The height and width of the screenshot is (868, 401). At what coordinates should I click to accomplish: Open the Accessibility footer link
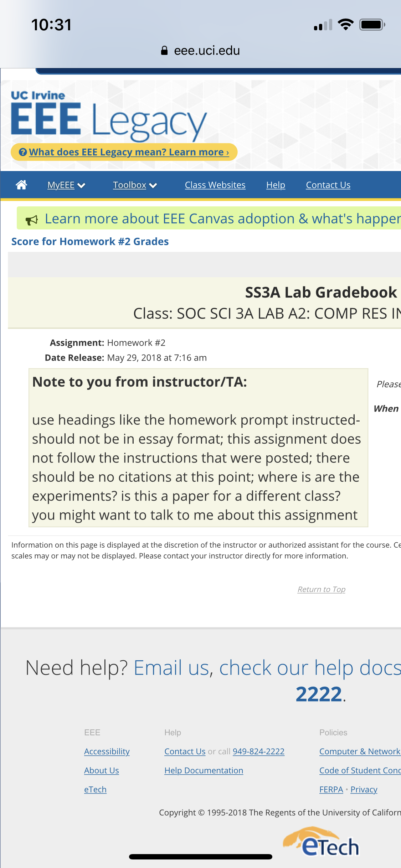click(x=107, y=751)
